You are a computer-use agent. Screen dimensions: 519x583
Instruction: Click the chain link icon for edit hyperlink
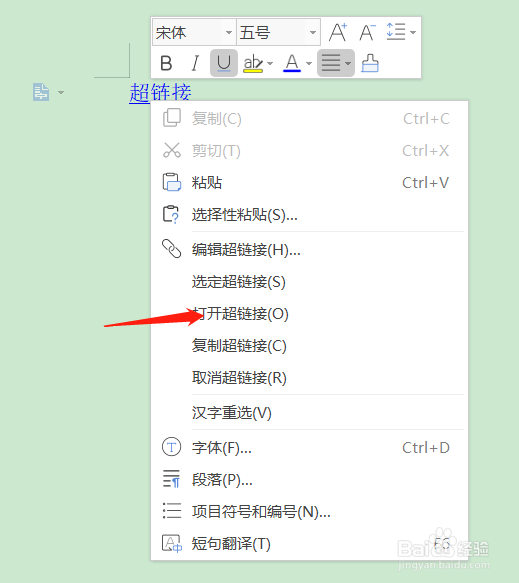pos(171,249)
